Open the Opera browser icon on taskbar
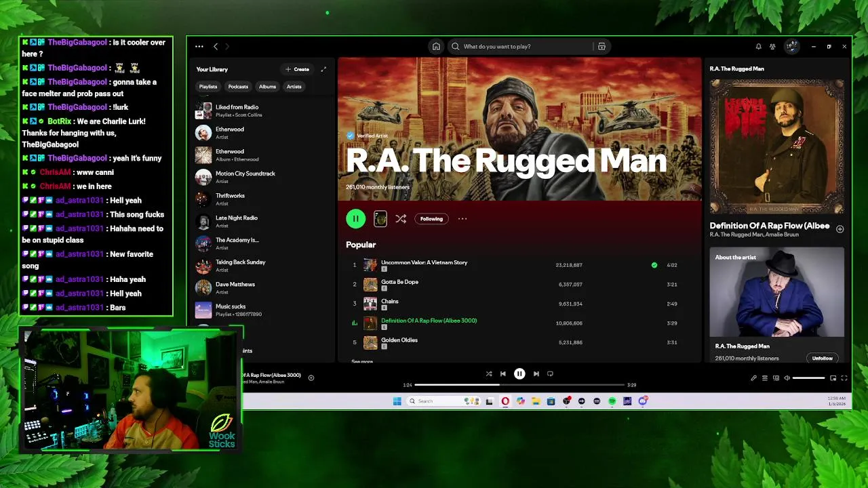The width and height of the screenshot is (868, 488). pyautogui.click(x=505, y=401)
